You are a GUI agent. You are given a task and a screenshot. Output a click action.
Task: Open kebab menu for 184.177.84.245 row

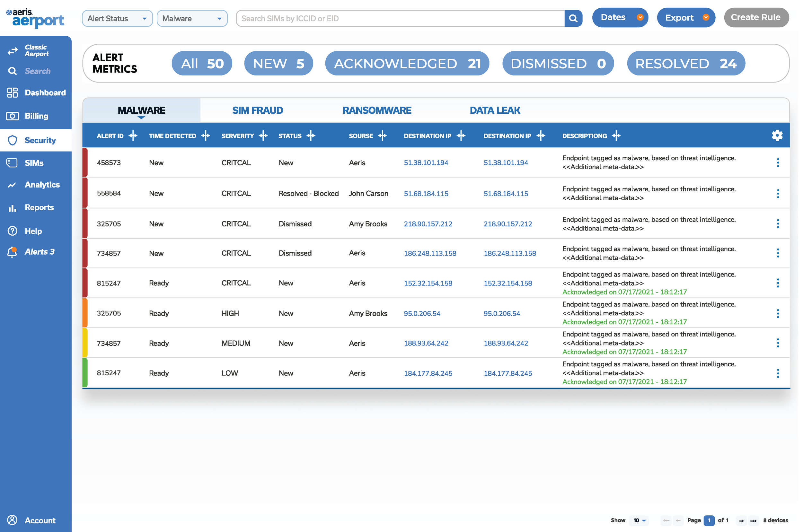[x=778, y=373]
